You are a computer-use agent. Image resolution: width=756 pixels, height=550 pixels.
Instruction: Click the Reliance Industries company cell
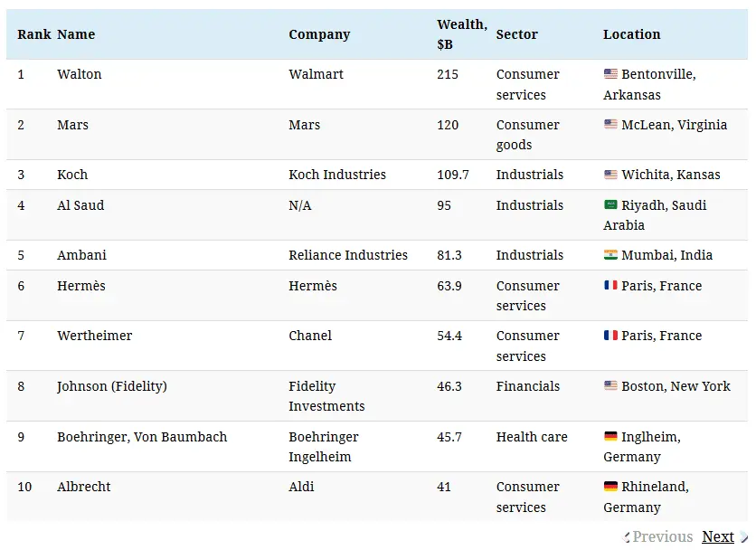[x=348, y=255]
